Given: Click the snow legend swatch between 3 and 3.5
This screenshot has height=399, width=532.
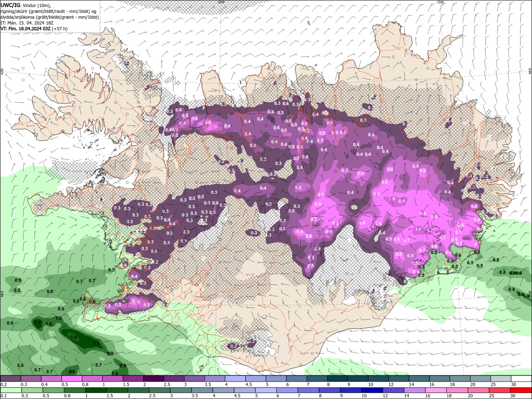Looking at the screenshot, I should [x=194, y=379].
